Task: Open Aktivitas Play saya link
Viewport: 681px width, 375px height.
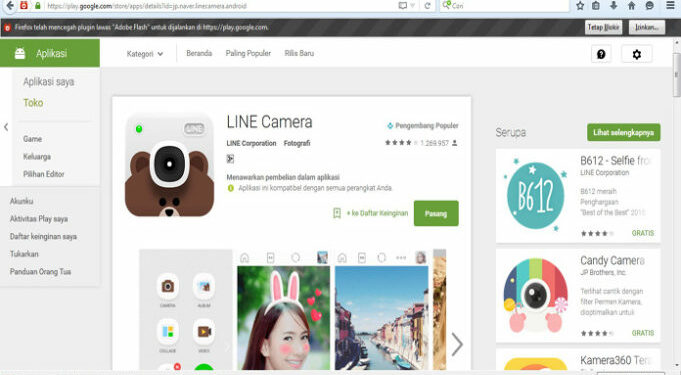Action: (x=39, y=219)
